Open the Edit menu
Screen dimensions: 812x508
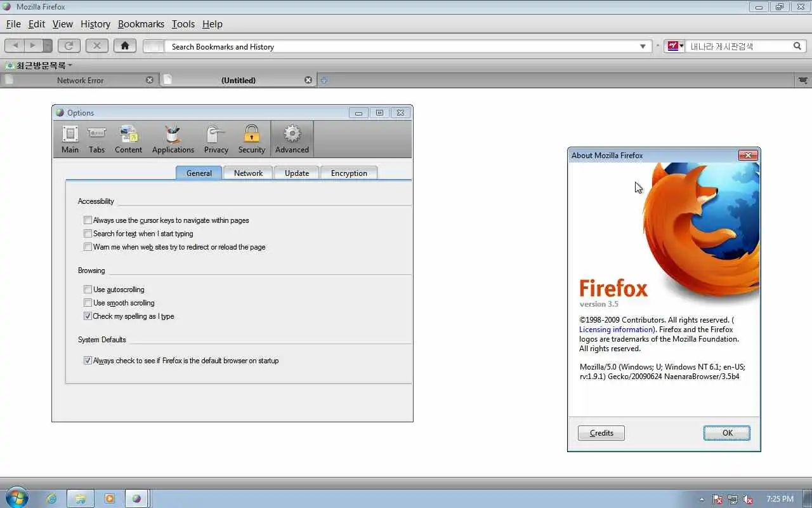[x=37, y=24]
